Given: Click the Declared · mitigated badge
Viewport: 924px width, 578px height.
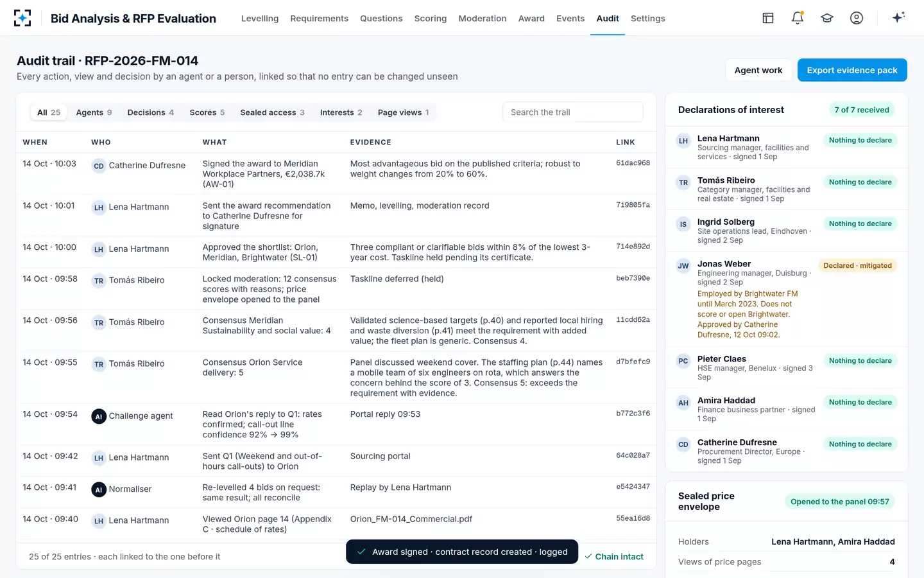Looking at the screenshot, I should click(857, 266).
